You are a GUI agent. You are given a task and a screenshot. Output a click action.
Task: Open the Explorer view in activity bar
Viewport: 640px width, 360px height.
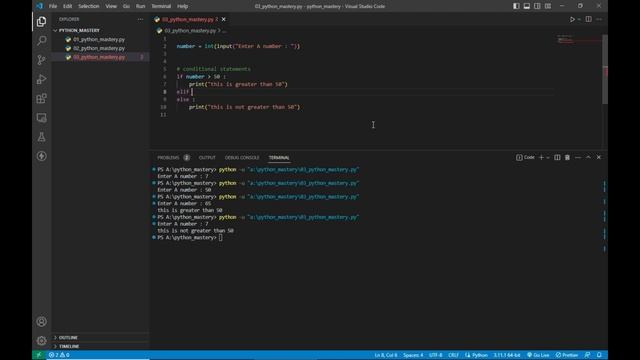click(x=41, y=21)
